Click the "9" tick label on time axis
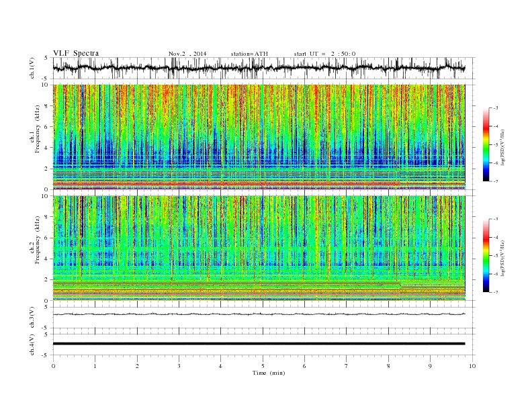This screenshot has width=532, height=411. pyautogui.click(x=430, y=366)
